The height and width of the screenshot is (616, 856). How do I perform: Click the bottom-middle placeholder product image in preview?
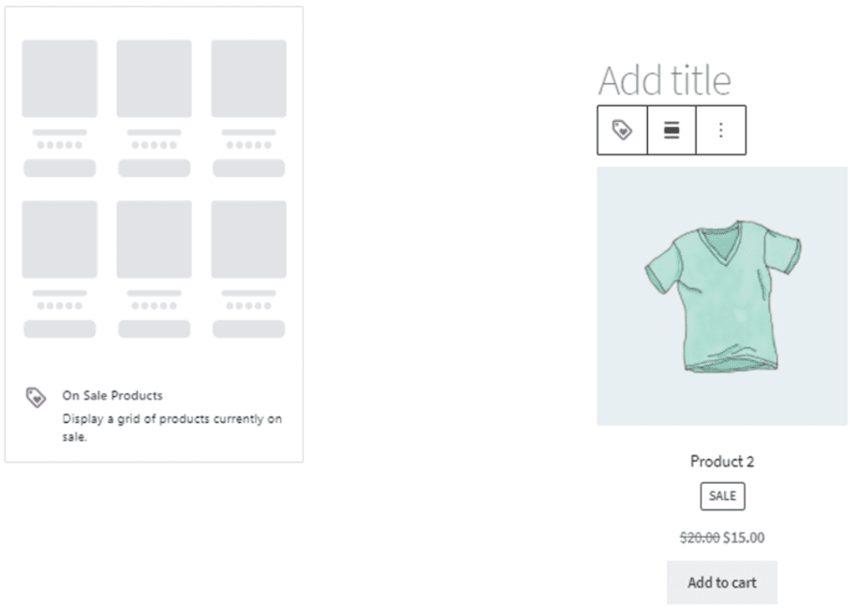click(154, 239)
